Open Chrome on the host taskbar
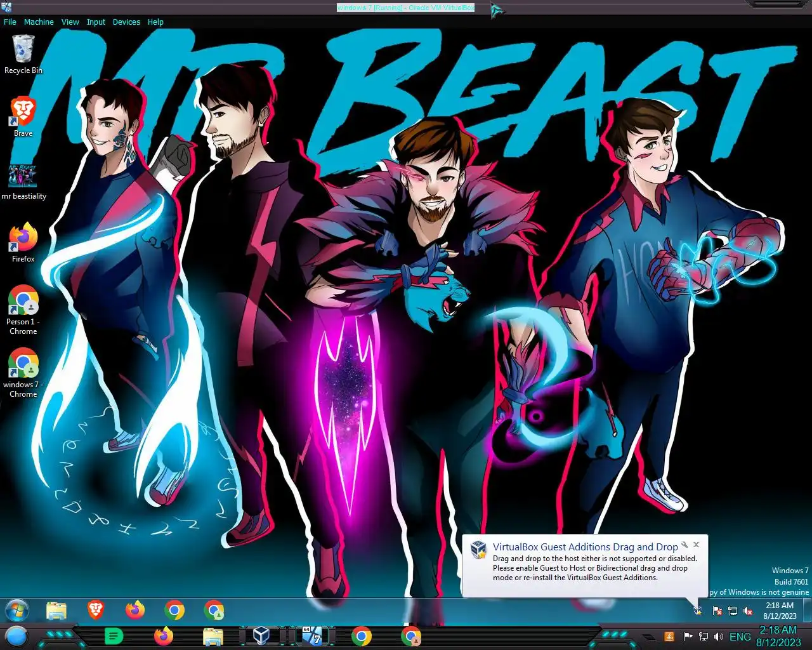 coord(361,636)
